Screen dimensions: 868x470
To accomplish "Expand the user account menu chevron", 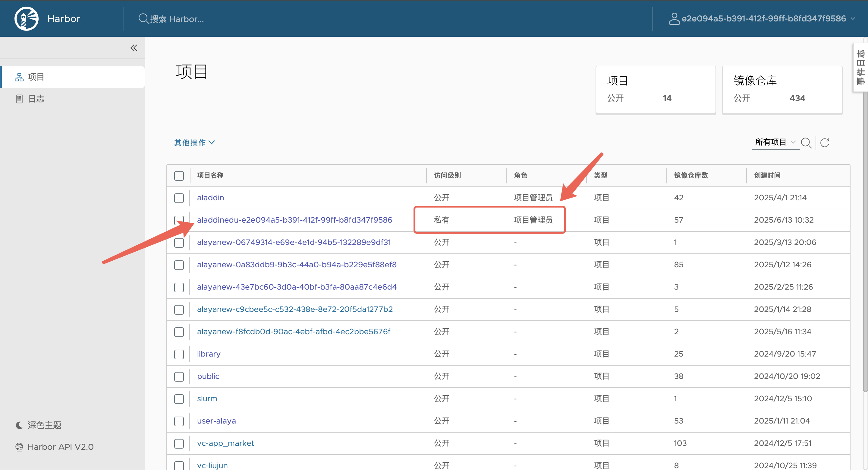I will pyautogui.click(x=853, y=18).
